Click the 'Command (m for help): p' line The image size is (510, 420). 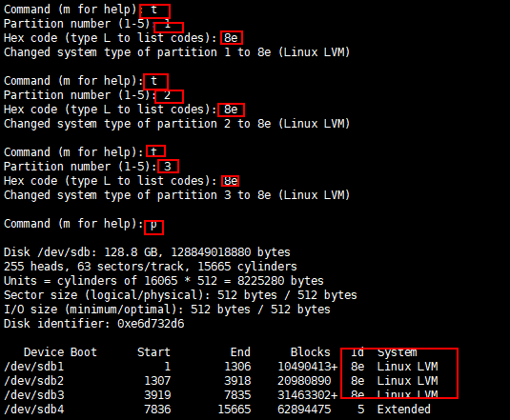(x=80, y=224)
